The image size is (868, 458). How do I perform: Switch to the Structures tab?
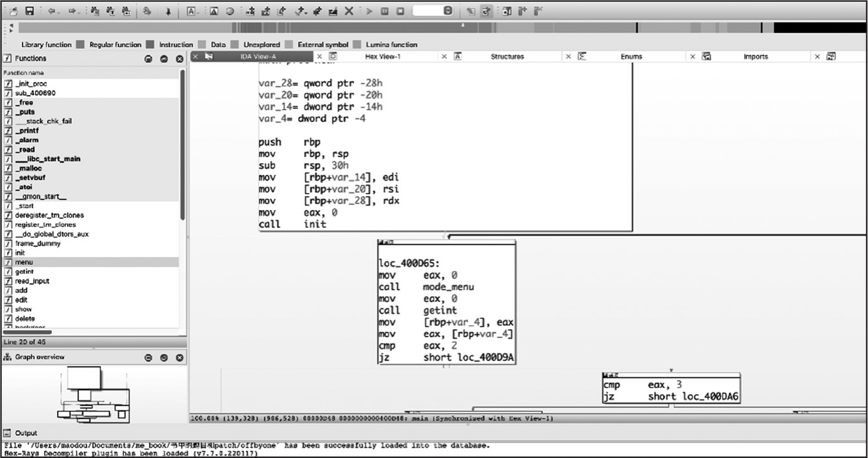[x=507, y=56]
